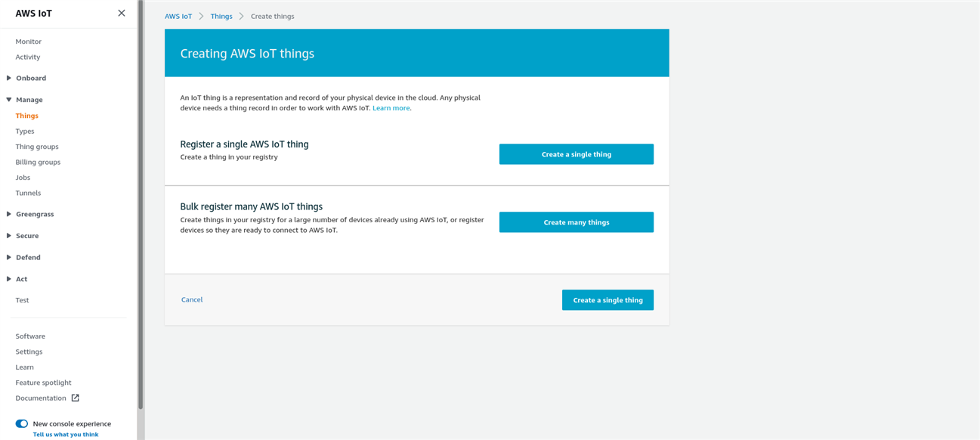Open Thing groups in sidebar

click(x=37, y=147)
